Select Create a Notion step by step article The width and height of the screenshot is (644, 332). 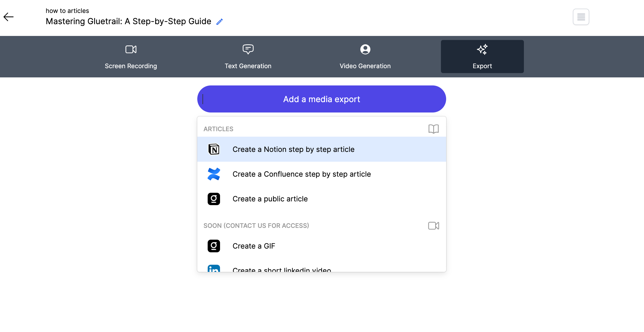(x=293, y=149)
